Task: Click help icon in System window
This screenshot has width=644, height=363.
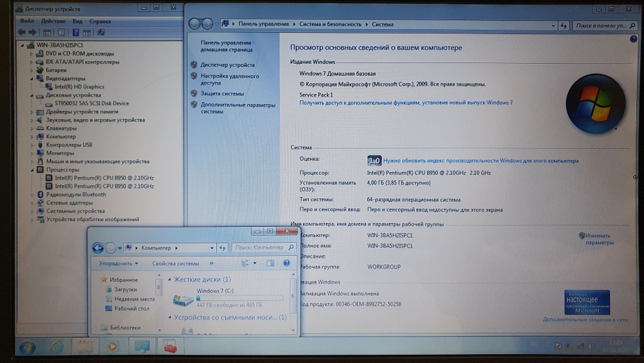Action: [x=633, y=39]
